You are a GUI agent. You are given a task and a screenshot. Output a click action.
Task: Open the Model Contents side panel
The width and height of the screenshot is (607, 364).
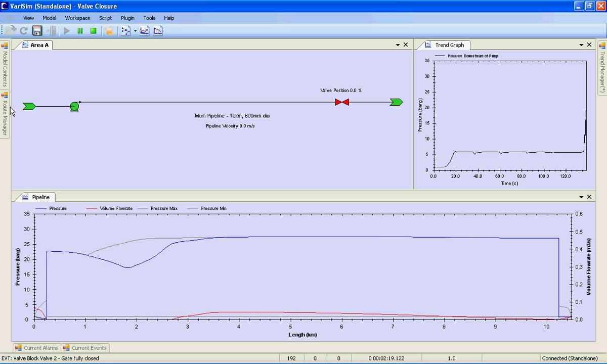5,65
